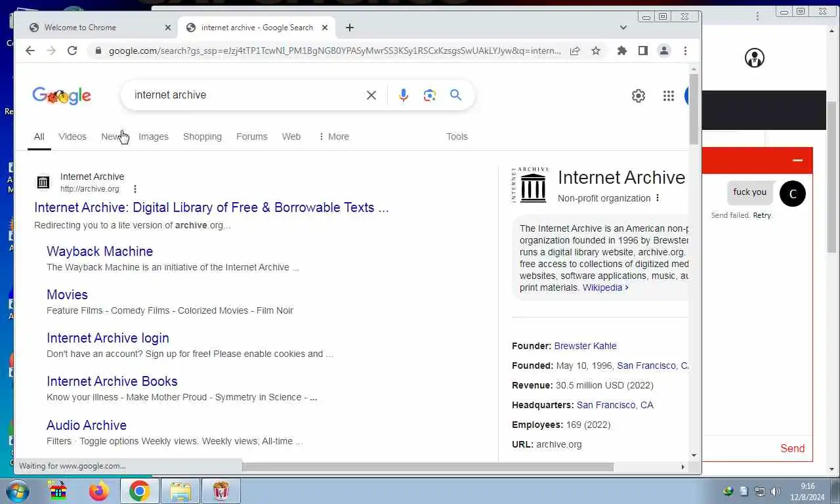Click Send in the background chat window
This screenshot has width=840, height=504.
[792, 449]
